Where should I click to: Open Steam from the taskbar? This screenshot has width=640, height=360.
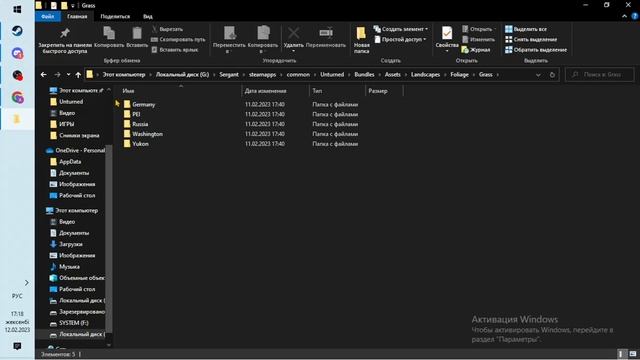[17, 31]
